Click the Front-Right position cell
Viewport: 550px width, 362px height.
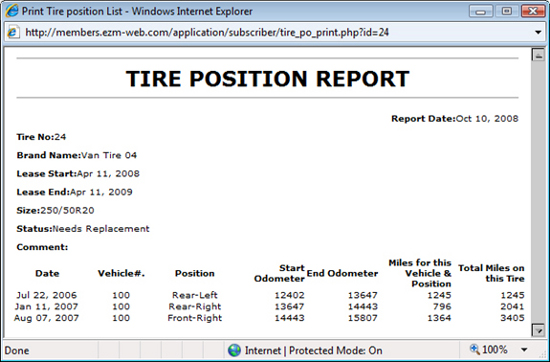(x=195, y=318)
